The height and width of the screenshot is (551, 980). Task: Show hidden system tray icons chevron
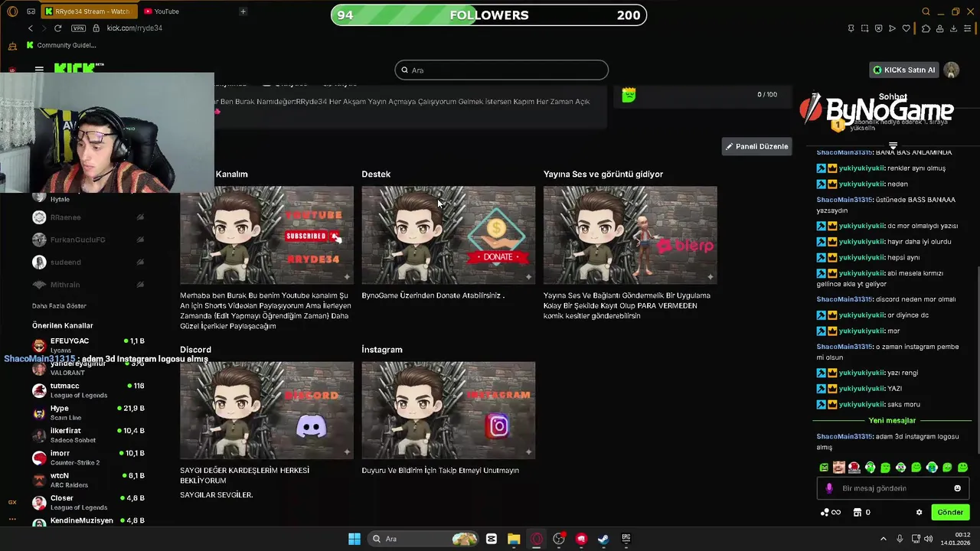[883, 539]
